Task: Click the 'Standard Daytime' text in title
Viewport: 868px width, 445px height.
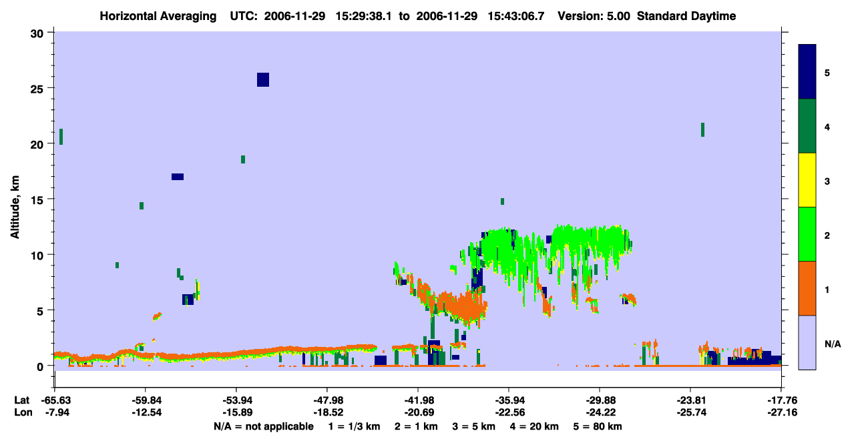Action: (x=686, y=16)
